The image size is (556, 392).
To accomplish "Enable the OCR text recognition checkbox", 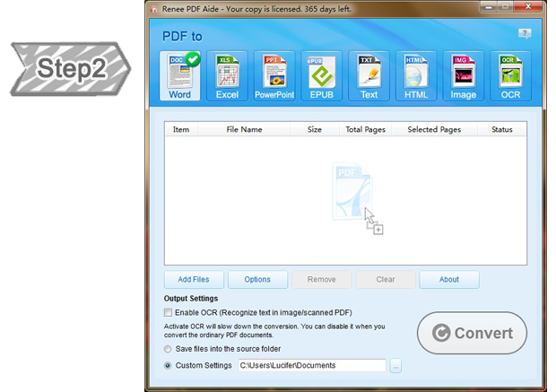I will 169,312.
